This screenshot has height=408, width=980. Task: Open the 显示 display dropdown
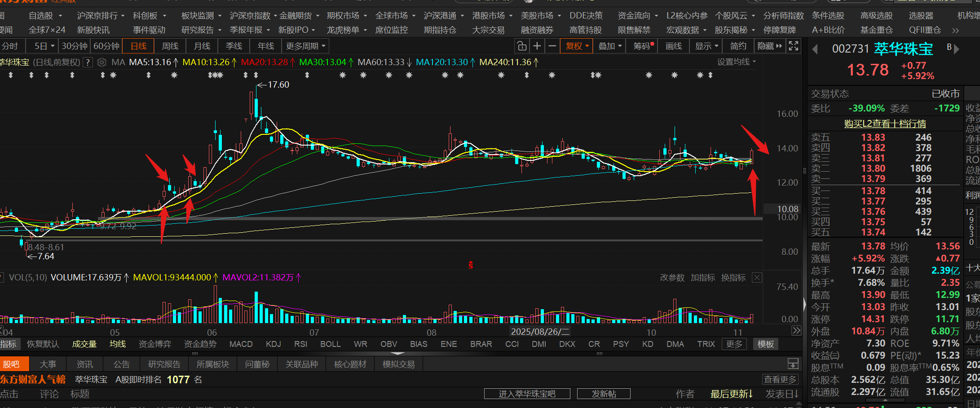pos(707,46)
